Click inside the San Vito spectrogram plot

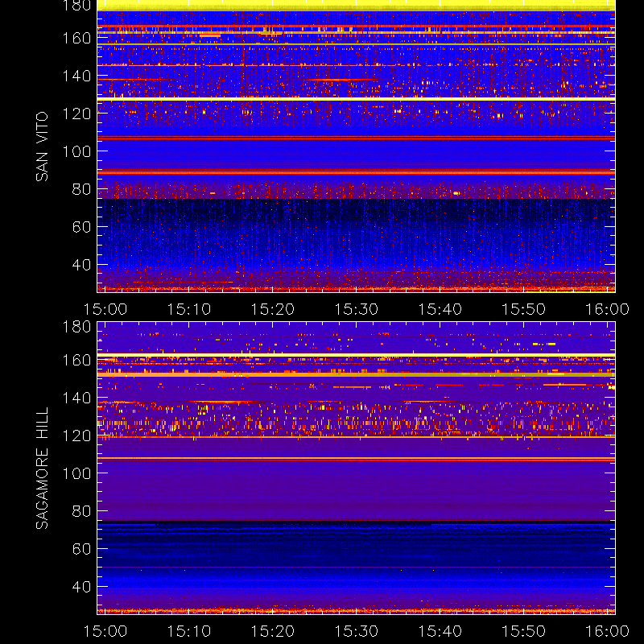pyautogui.click(x=356, y=147)
